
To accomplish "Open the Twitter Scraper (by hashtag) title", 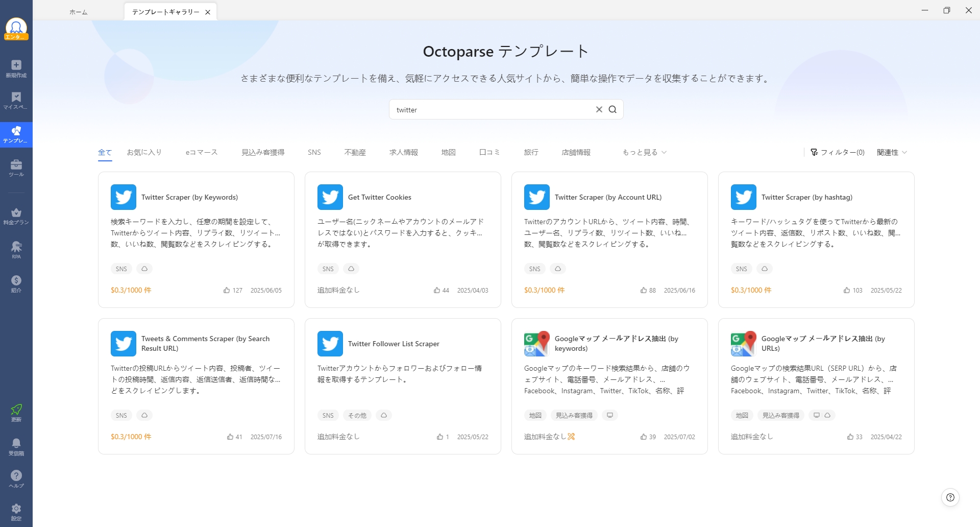I will tap(807, 197).
